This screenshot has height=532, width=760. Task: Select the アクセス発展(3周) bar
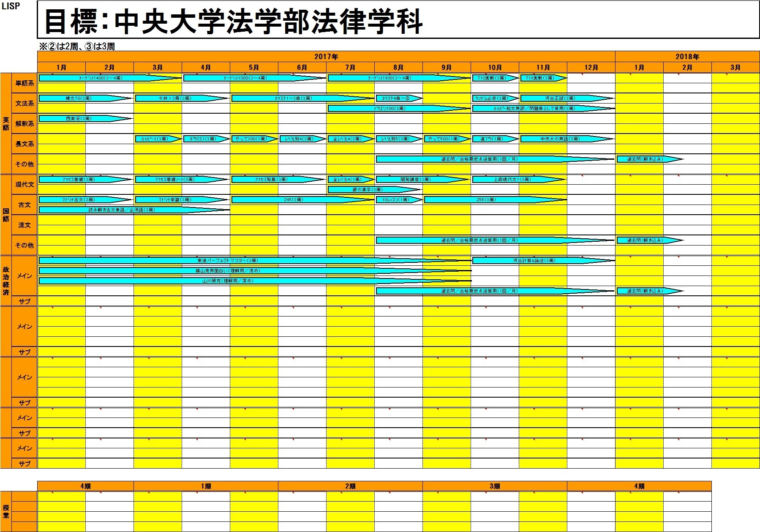(278, 180)
